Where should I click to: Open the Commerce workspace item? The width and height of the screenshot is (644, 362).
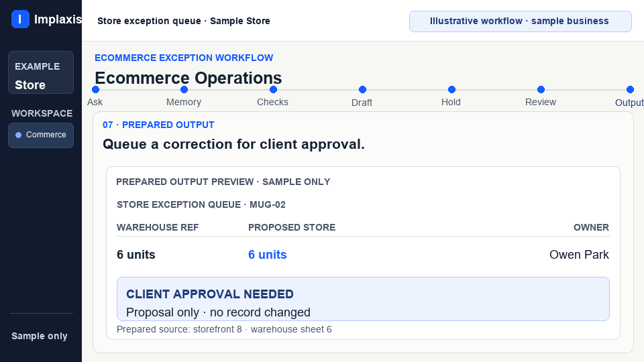[41, 135]
